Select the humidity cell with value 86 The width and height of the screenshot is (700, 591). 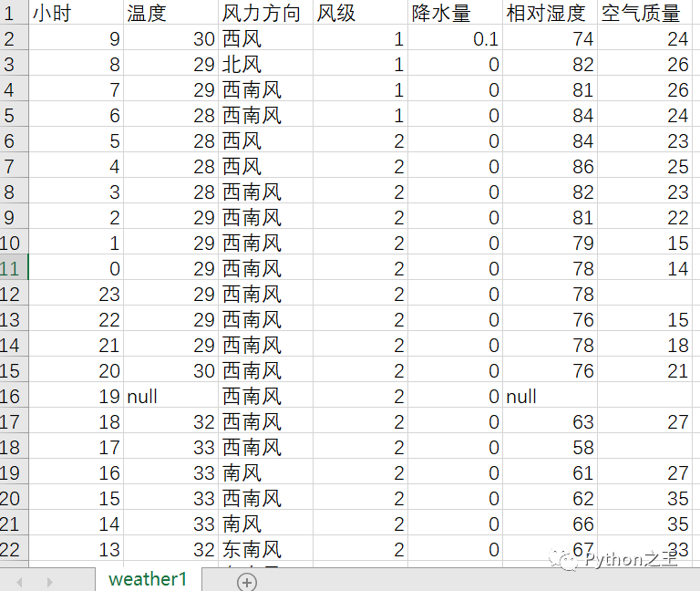(550, 167)
